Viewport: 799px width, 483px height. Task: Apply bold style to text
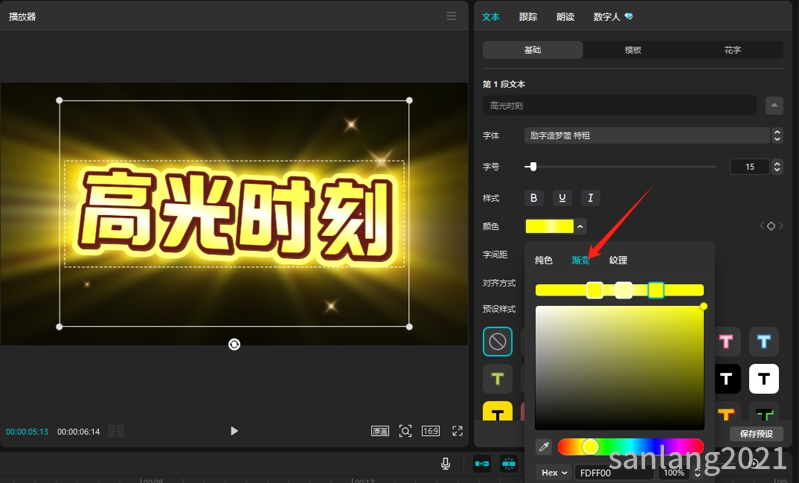click(534, 198)
